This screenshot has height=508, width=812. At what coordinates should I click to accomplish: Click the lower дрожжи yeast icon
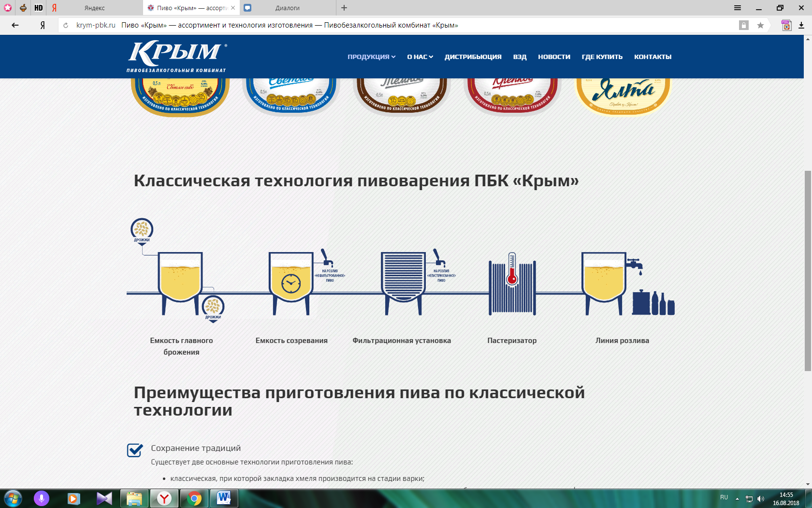(213, 309)
